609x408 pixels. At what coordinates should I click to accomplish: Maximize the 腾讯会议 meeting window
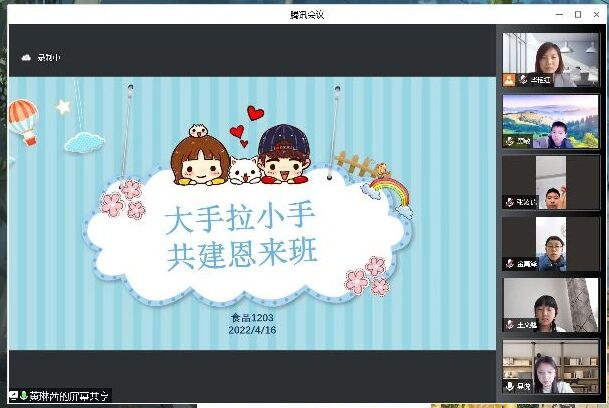(x=578, y=14)
